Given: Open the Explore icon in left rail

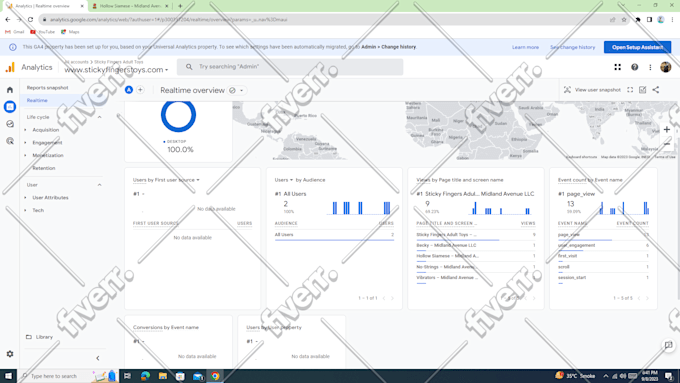Looking at the screenshot, I should coord(10,124).
